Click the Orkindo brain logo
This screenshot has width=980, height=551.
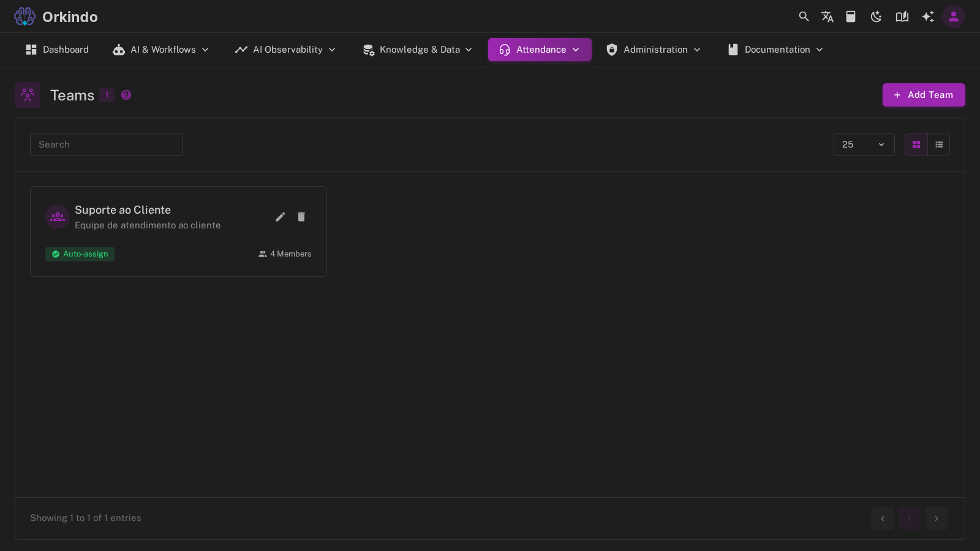pos(24,17)
